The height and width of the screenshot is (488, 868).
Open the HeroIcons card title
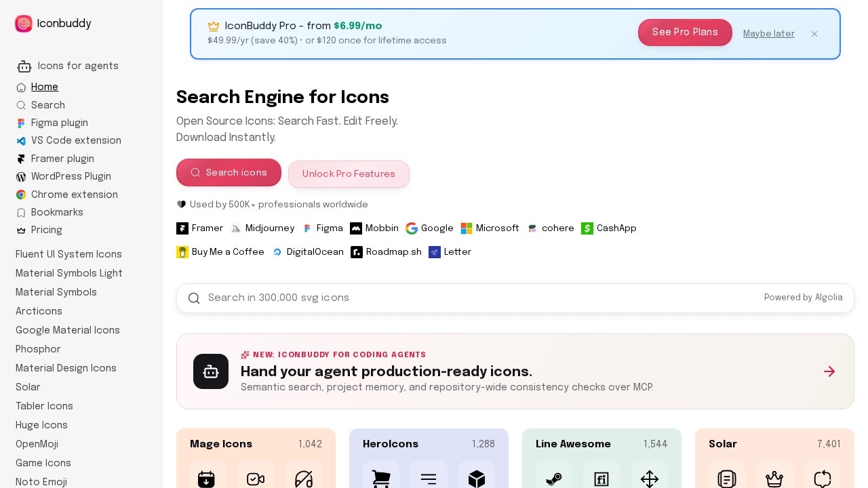pyautogui.click(x=391, y=444)
